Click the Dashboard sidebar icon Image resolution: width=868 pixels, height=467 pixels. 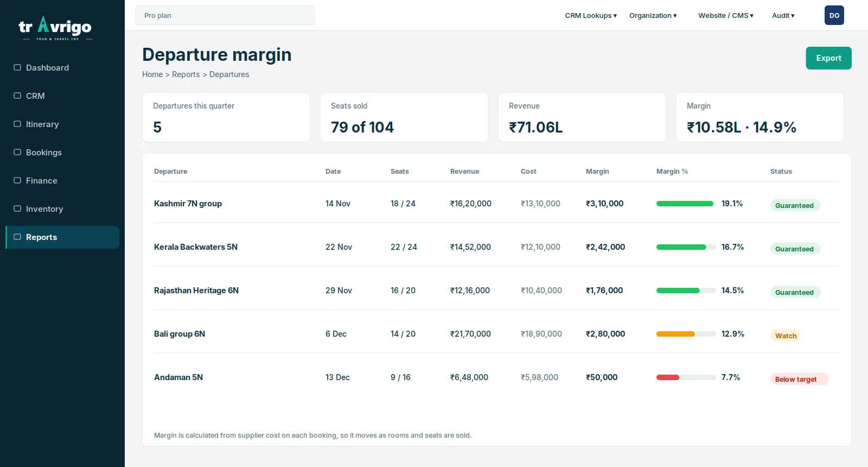pos(17,67)
